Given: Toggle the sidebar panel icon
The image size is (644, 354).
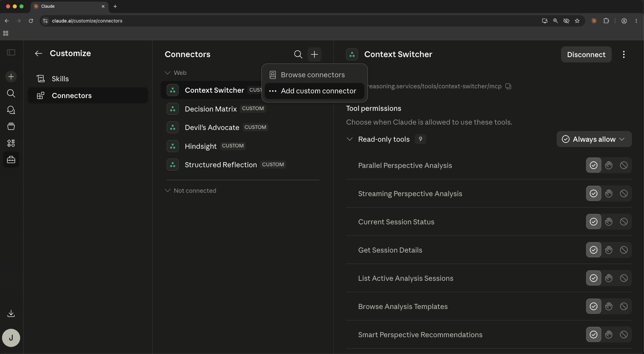Looking at the screenshot, I should pyautogui.click(x=11, y=52).
